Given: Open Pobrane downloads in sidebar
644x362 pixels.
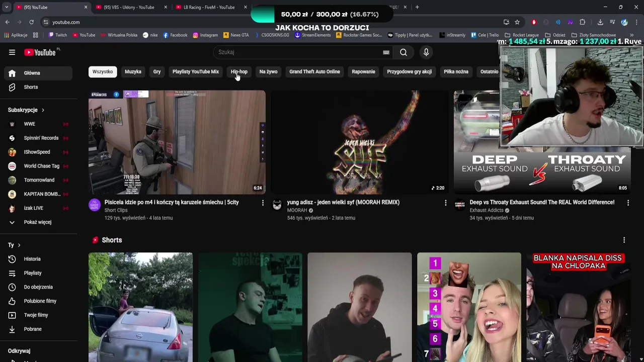Looking at the screenshot, I should click(x=38, y=329).
